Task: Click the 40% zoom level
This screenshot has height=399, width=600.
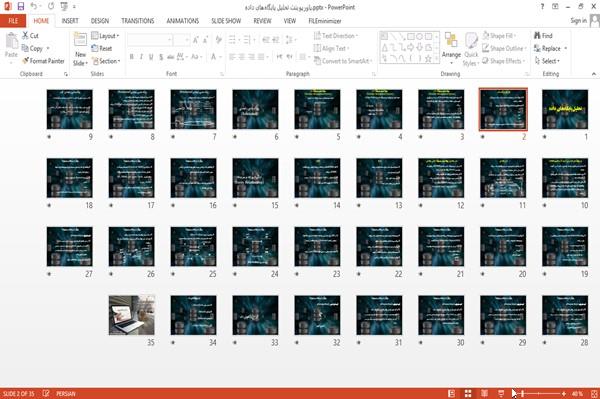Action: click(577, 394)
